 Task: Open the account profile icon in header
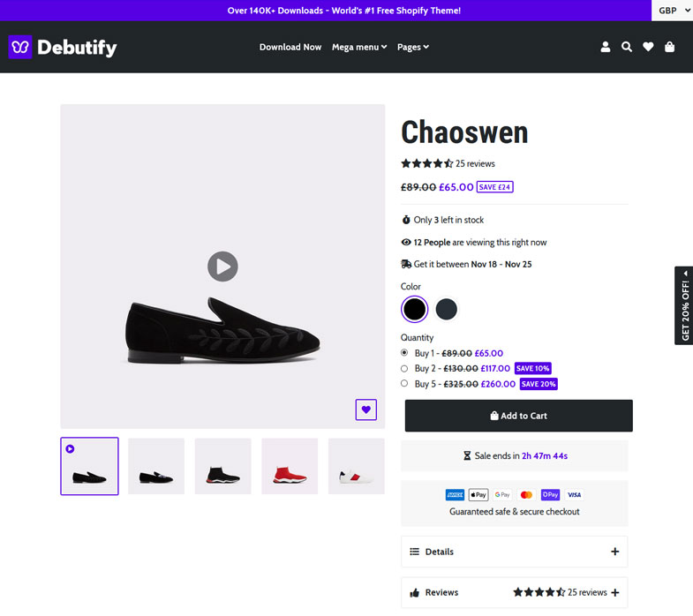tap(606, 47)
